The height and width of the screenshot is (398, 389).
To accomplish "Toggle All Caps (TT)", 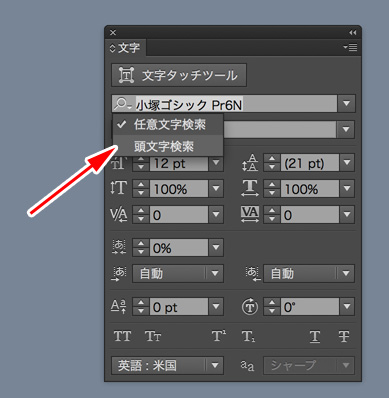I will click(x=122, y=336).
